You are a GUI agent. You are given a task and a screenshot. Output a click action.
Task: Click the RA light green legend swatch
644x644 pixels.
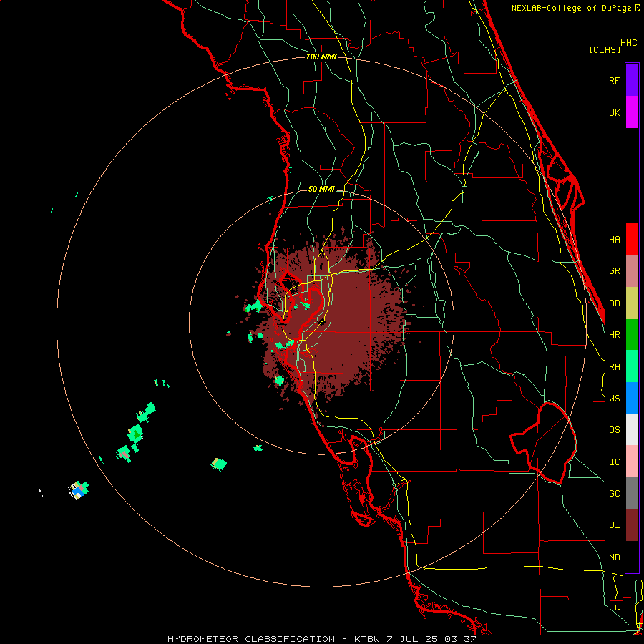tap(632, 366)
